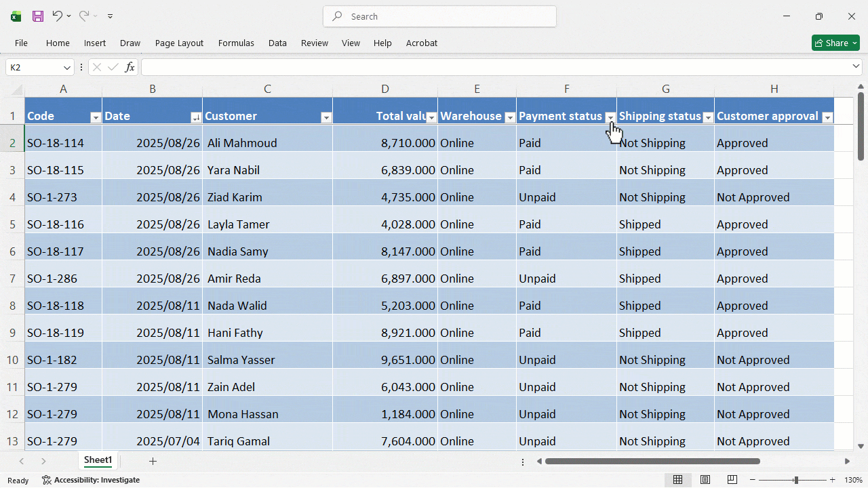Click the zoom in plus icon

pos(832,480)
